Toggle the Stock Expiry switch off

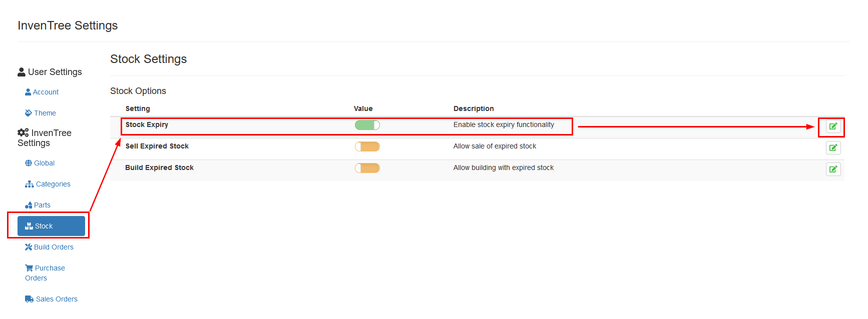click(x=367, y=125)
